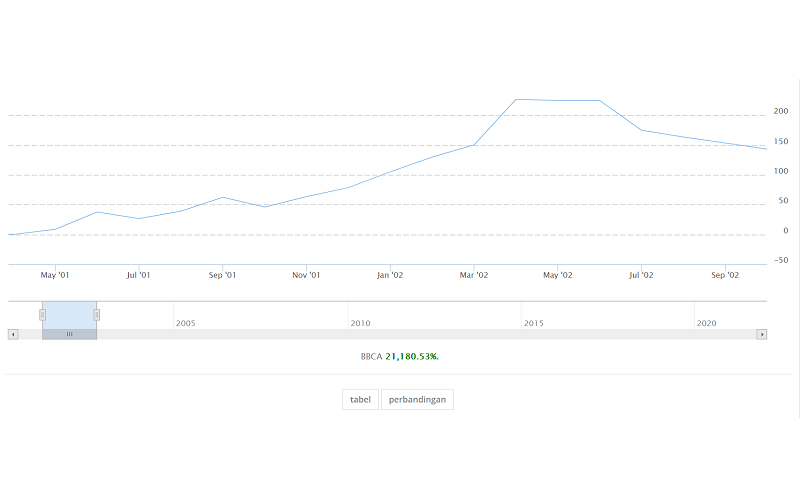
Task: Open the tabel view
Action: 360,400
